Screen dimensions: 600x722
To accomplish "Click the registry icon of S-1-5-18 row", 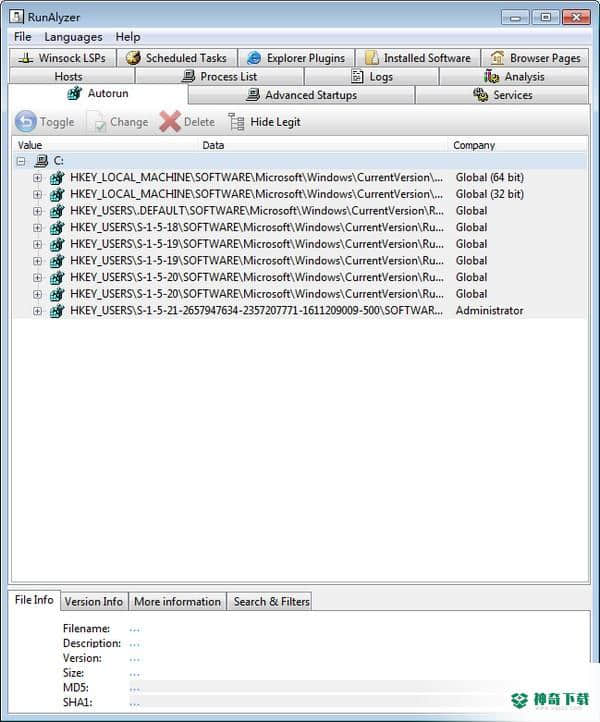I will 57,227.
